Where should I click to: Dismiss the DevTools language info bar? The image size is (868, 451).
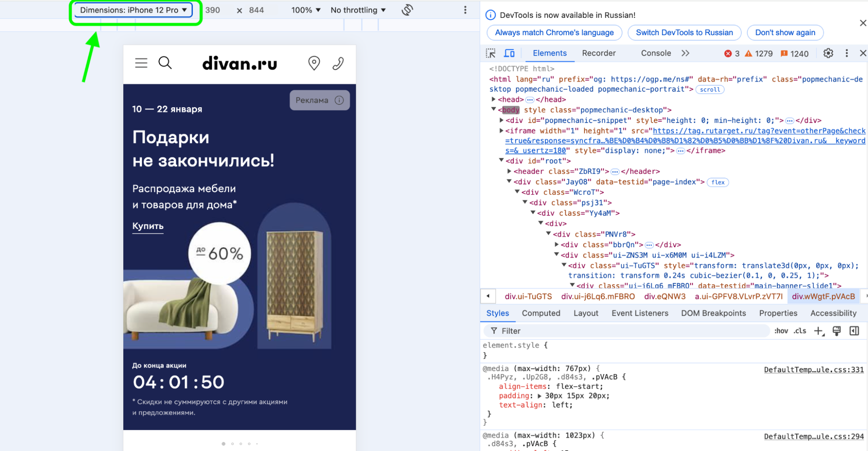click(x=863, y=23)
